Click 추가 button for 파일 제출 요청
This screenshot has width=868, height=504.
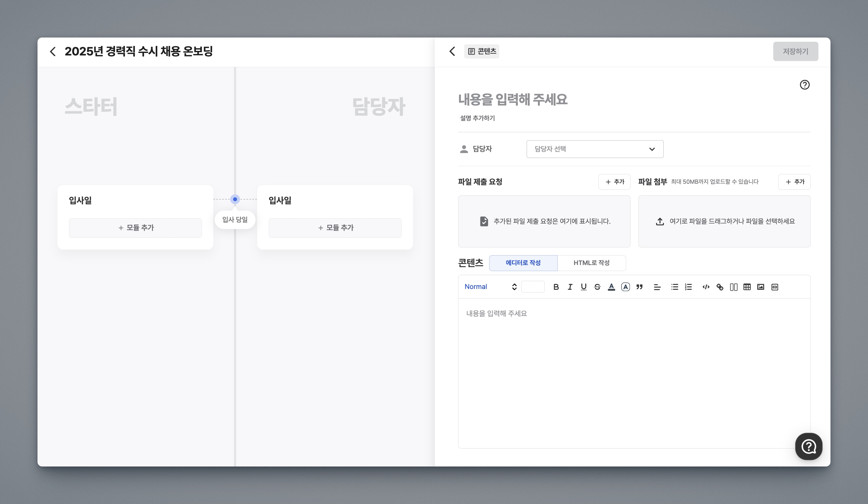pyautogui.click(x=614, y=182)
